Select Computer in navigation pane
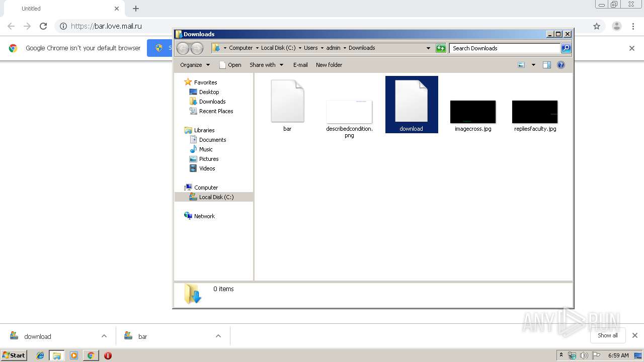644x362 pixels. [201, 188]
